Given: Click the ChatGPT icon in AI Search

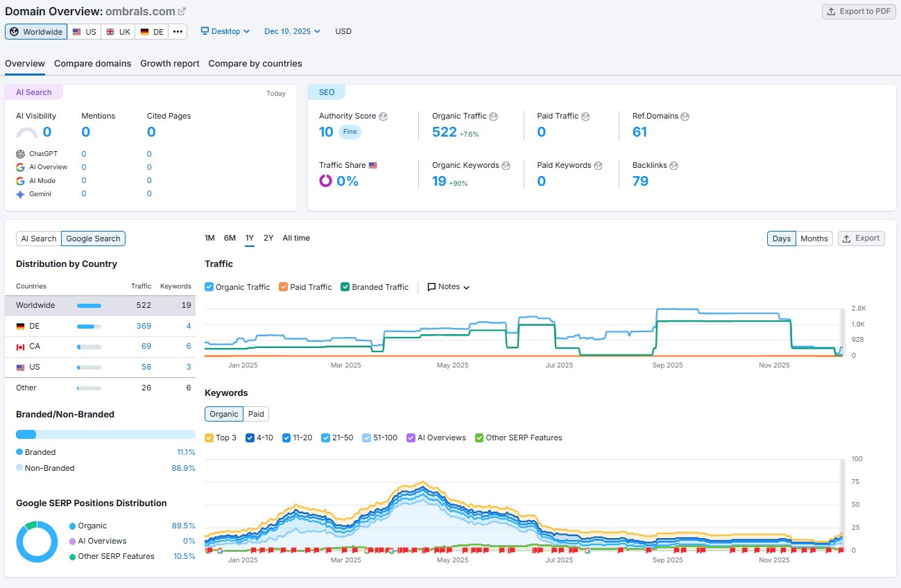Looking at the screenshot, I should coord(20,154).
